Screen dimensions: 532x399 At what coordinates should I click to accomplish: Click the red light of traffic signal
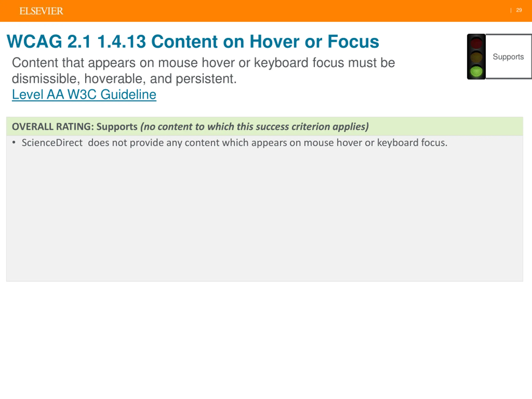pos(476,43)
